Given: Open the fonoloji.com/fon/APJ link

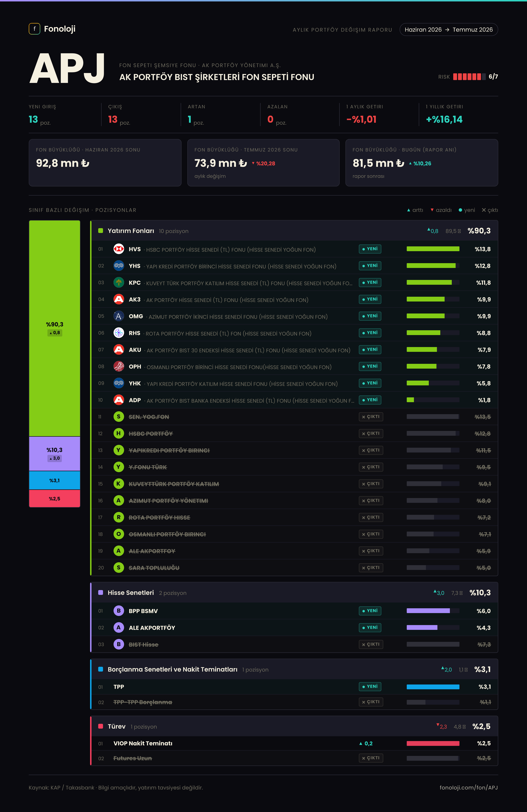Looking at the screenshot, I should [x=469, y=787].
